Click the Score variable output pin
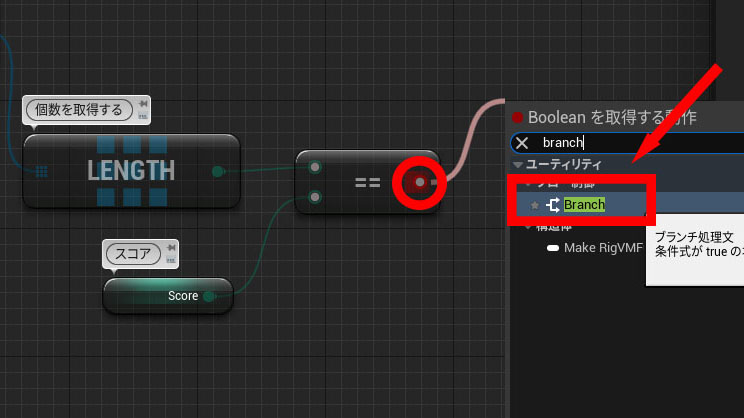 pos(208,296)
